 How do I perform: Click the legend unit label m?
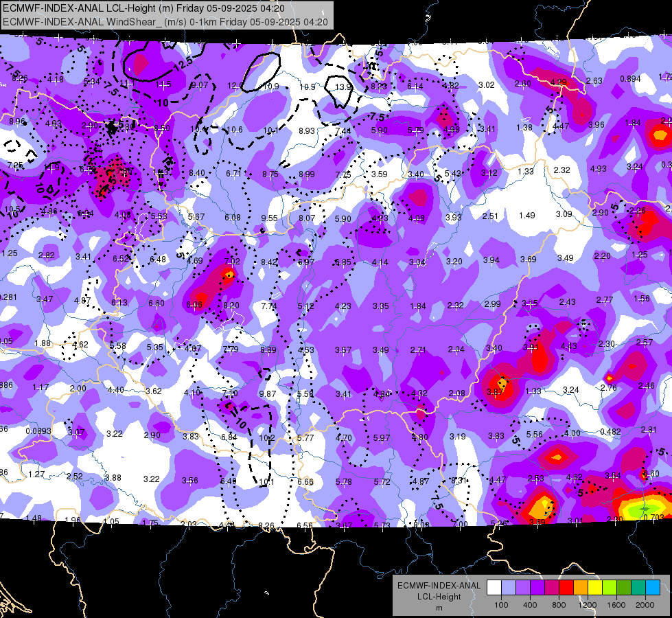(x=439, y=608)
